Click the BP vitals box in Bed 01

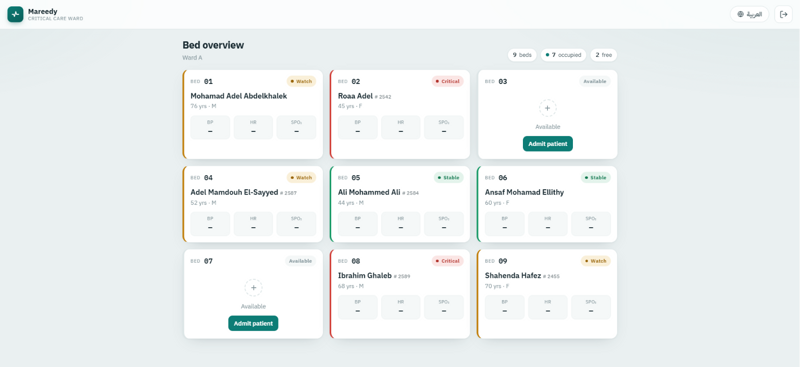click(210, 127)
